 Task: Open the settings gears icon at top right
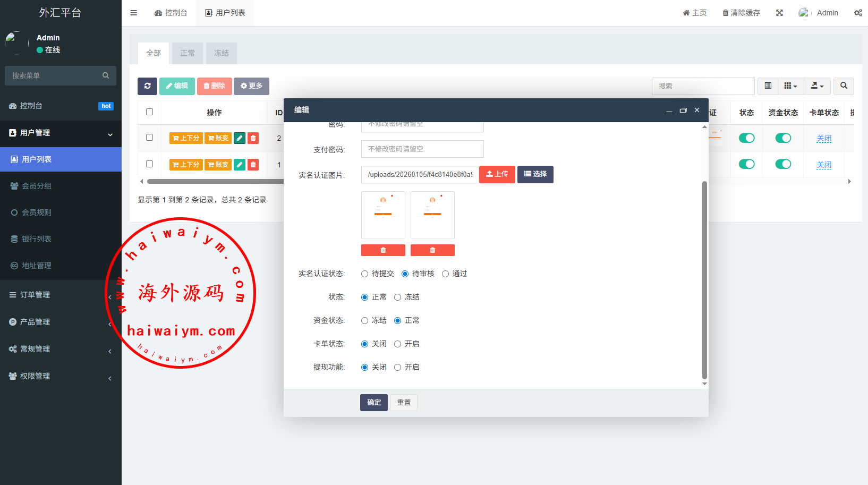[858, 13]
